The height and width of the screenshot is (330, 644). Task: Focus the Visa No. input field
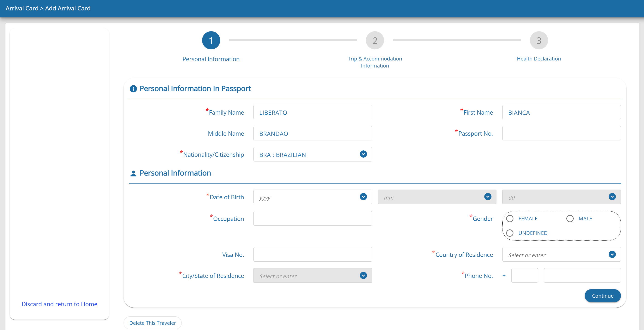click(312, 254)
